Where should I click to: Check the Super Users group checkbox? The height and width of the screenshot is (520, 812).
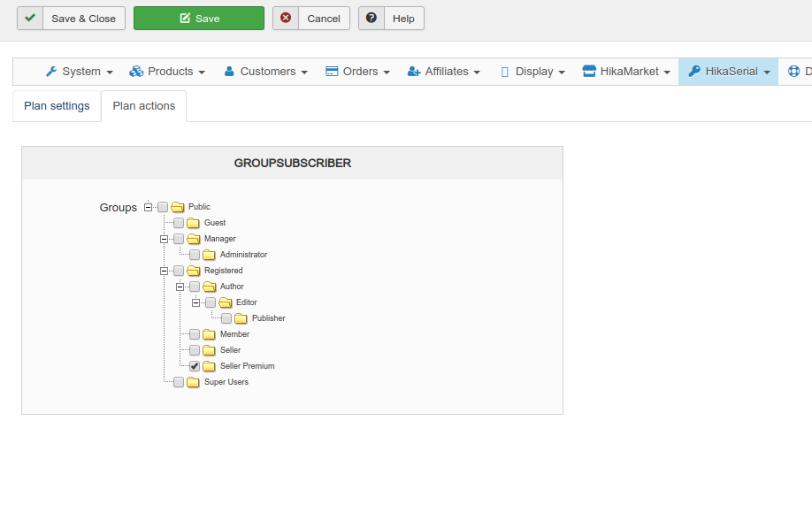(179, 382)
